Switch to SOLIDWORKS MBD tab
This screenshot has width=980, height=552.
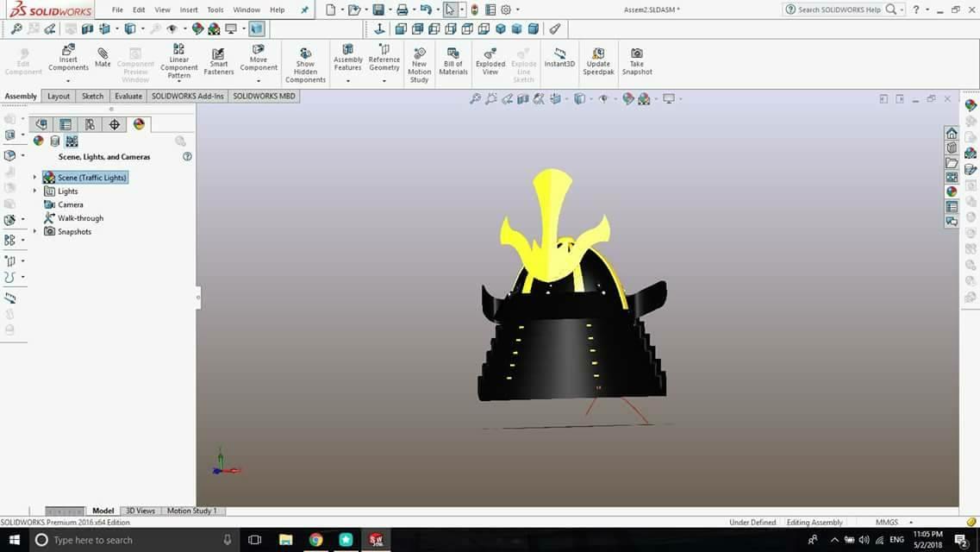pos(264,97)
